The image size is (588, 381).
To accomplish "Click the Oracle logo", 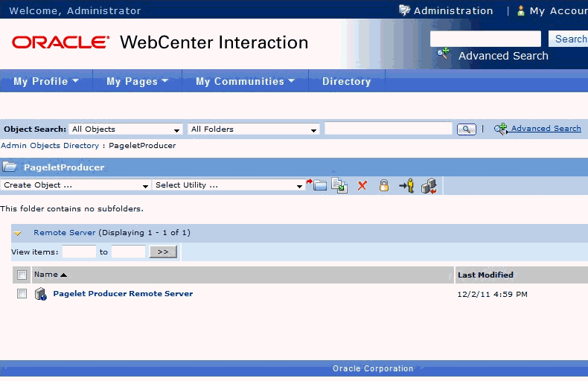I will point(61,42).
